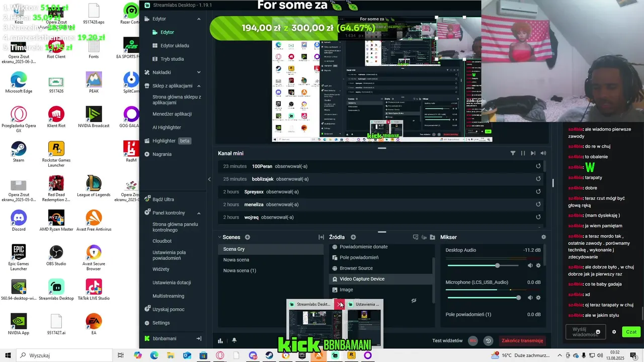Click Test widżetów button
644x362 pixels.
pyautogui.click(x=447, y=340)
